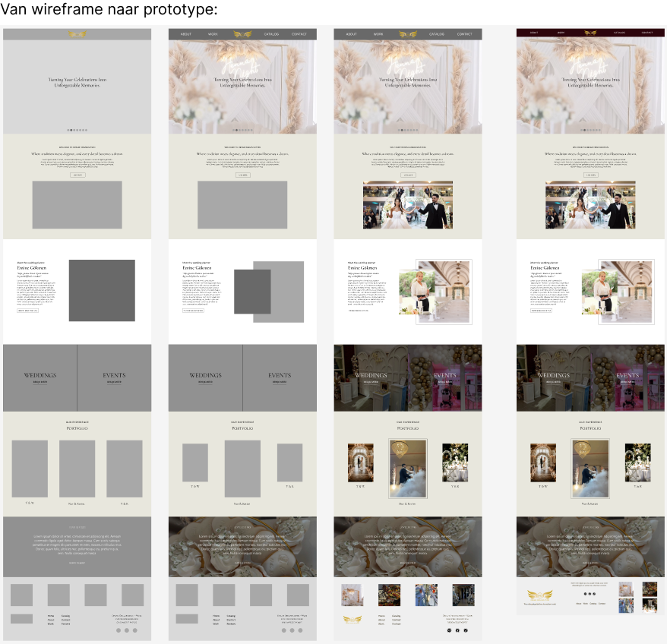Click the hero carousel dots in leftmost wireframe

77,130
